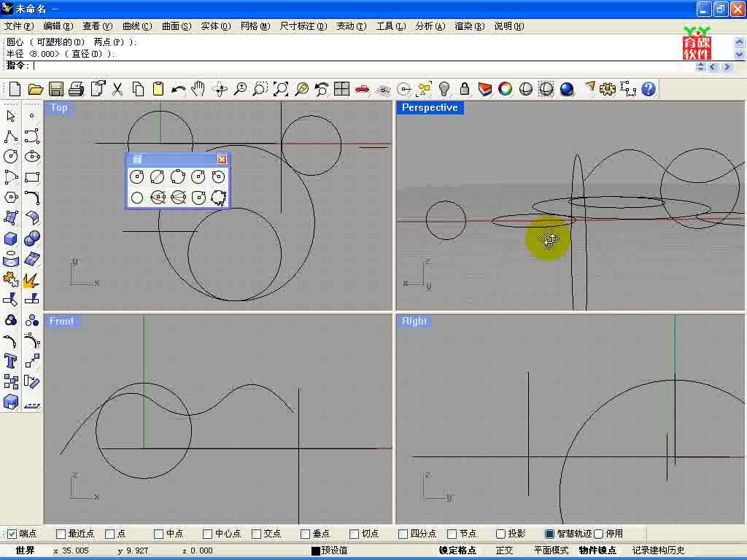Click the Perspective viewport title

pyautogui.click(x=430, y=108)
